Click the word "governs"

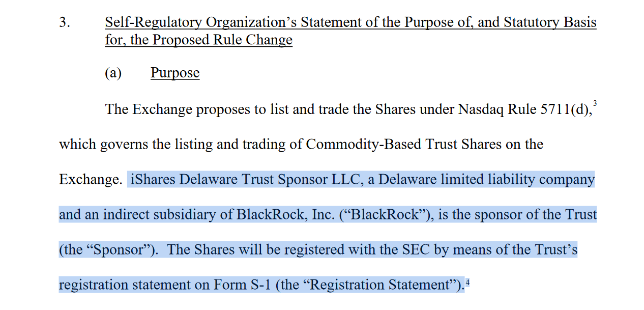coord(124,144)
